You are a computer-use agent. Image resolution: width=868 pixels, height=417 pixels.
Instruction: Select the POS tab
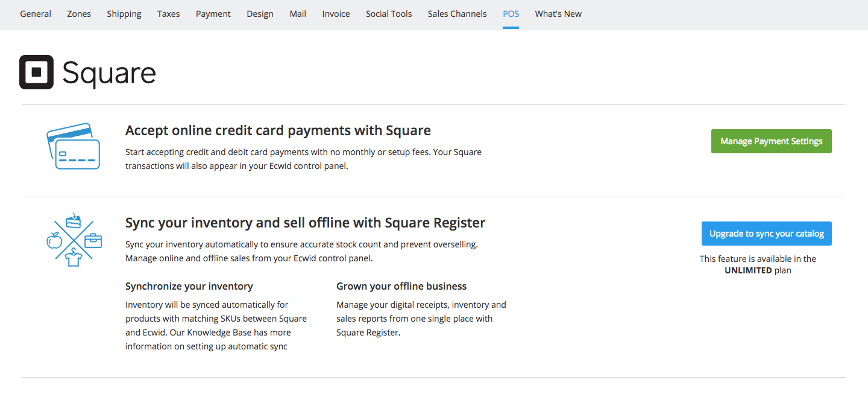pos(511,14)
